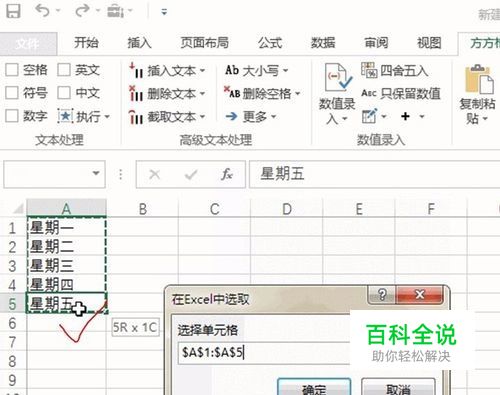Tick the 符号 checkbox
Screen dimensions: 500x395
point(12,93)
